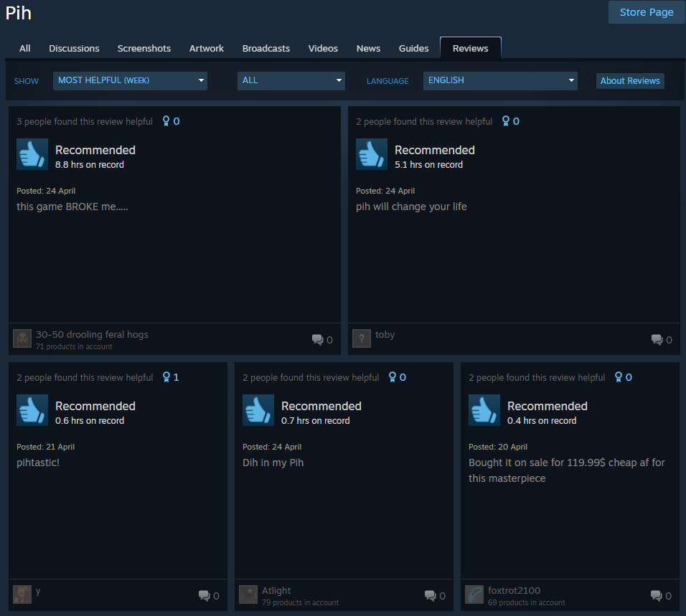Click '3 people found this review helpful'
Screen dimensions: 686x616
coord(85,121)
